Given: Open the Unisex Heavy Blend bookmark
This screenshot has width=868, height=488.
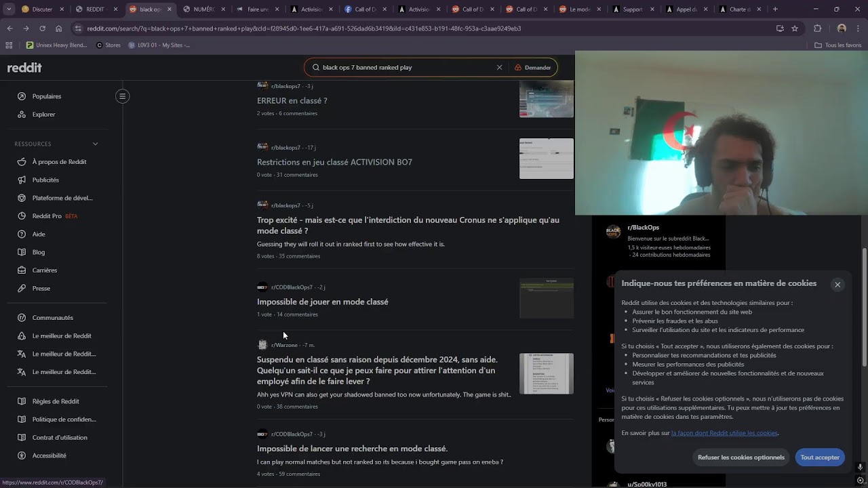Looking at the screenshot, I should [57, 45].
